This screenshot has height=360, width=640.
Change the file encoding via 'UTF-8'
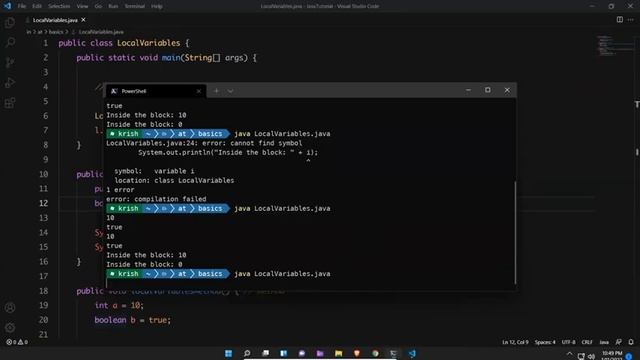tap(568, 342)
